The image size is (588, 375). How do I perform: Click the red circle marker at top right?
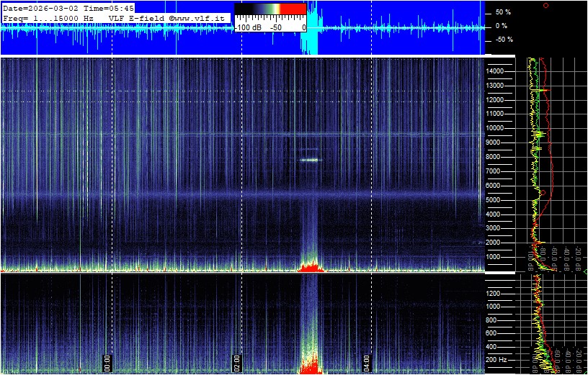[545, 5]
